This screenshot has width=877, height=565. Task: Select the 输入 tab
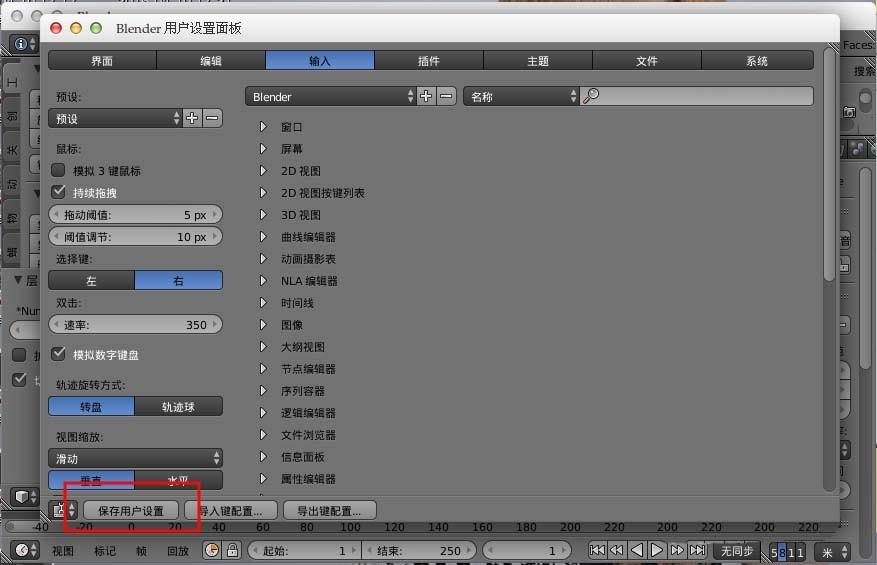tap(320, 60)
